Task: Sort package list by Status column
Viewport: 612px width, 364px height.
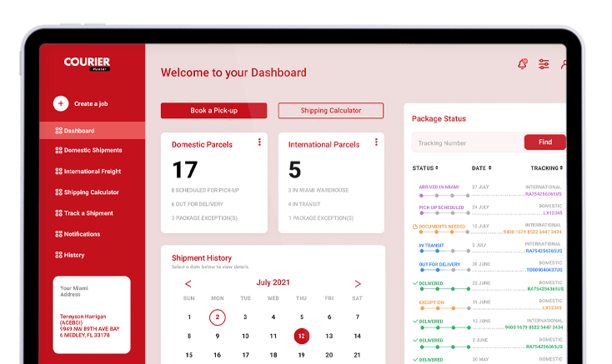Action: [432, 168]
